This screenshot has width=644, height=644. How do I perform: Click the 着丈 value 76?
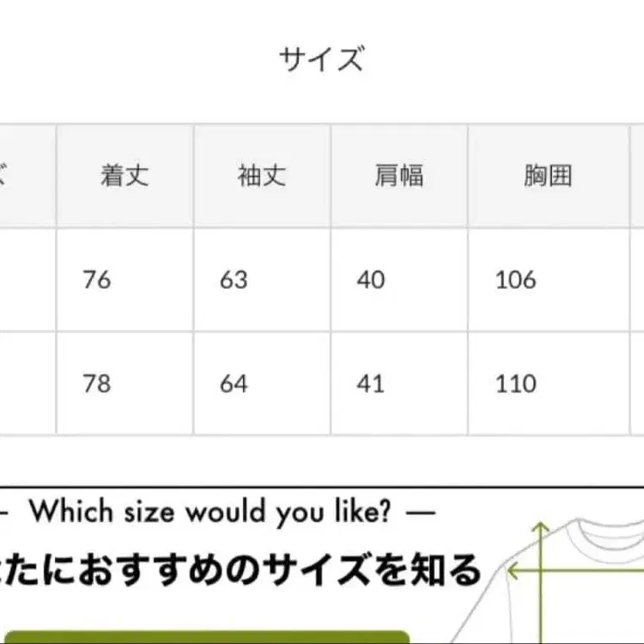tap(97, 280)
